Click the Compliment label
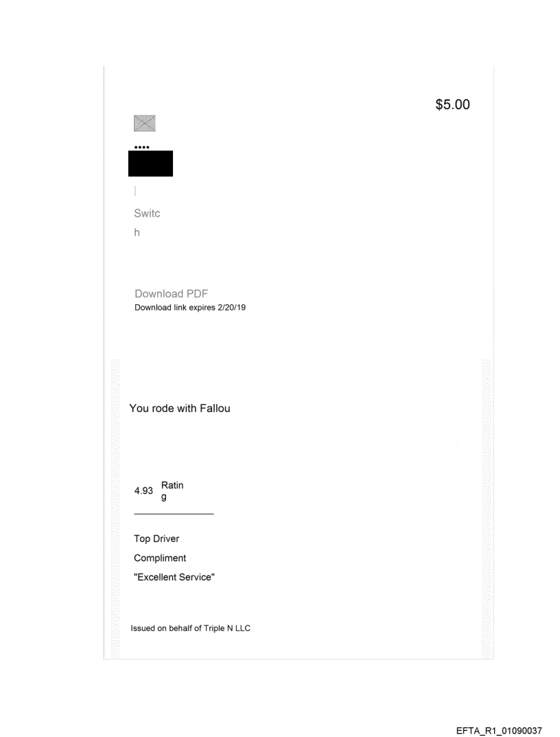This screenshot has height=737, width=560. (160, 558)
